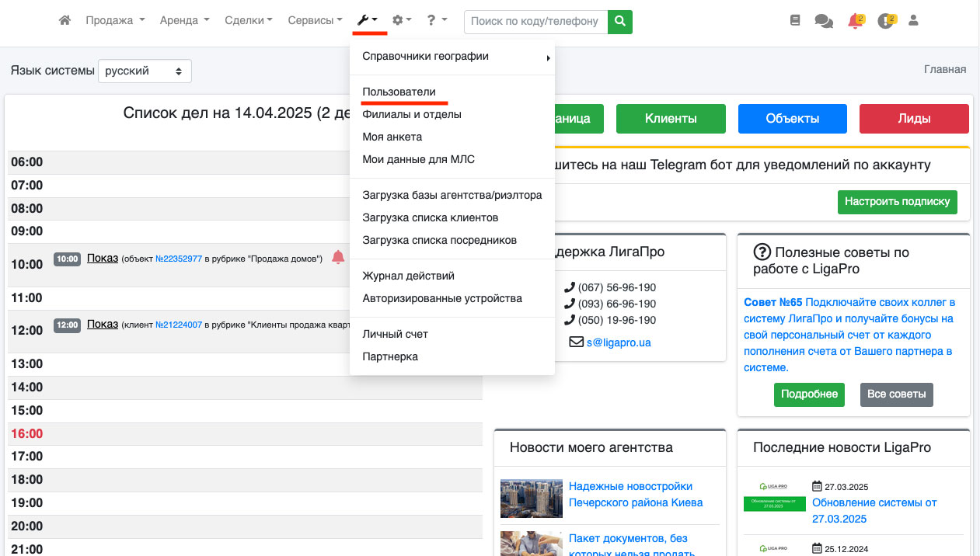The image size is (980, 556).
Task: Open the book icon in top bar
Action: click(x=794, y=21)
